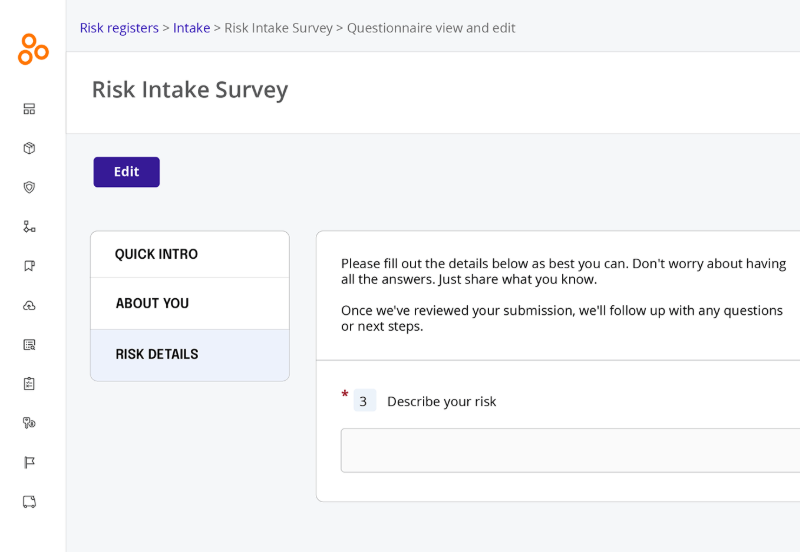Click the hierarchy nodes icon in sidebar
800x552 pixels.
[29, 227]
